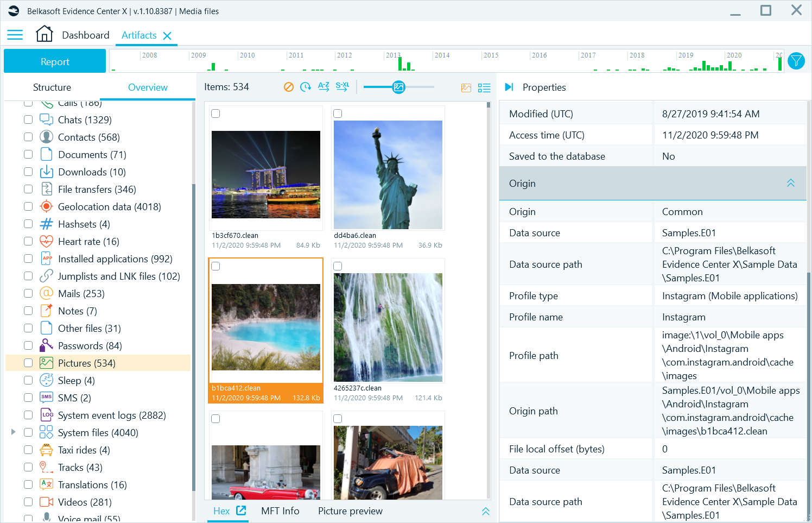Open the timeline filter funnel icon

click(x=796, y=61)
